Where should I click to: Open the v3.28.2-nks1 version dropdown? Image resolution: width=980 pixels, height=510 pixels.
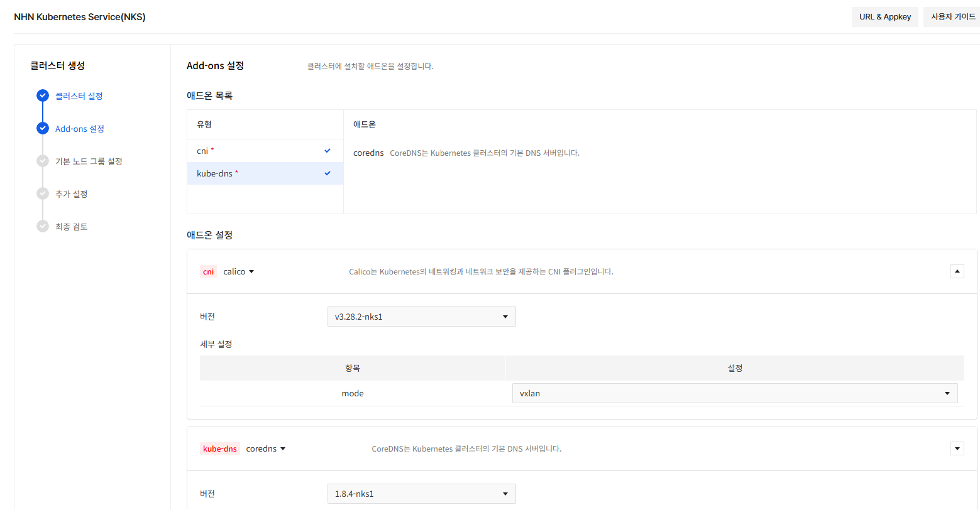421,317
